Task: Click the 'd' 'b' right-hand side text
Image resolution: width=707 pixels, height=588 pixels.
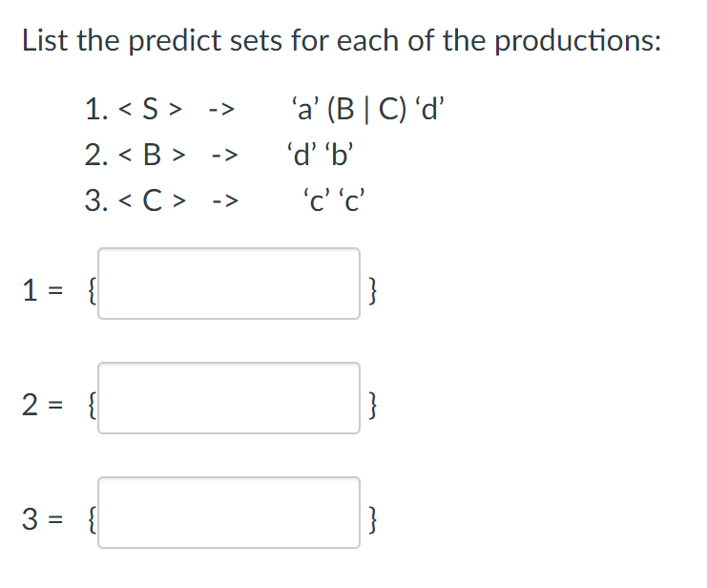Action: tap(321, 154)
